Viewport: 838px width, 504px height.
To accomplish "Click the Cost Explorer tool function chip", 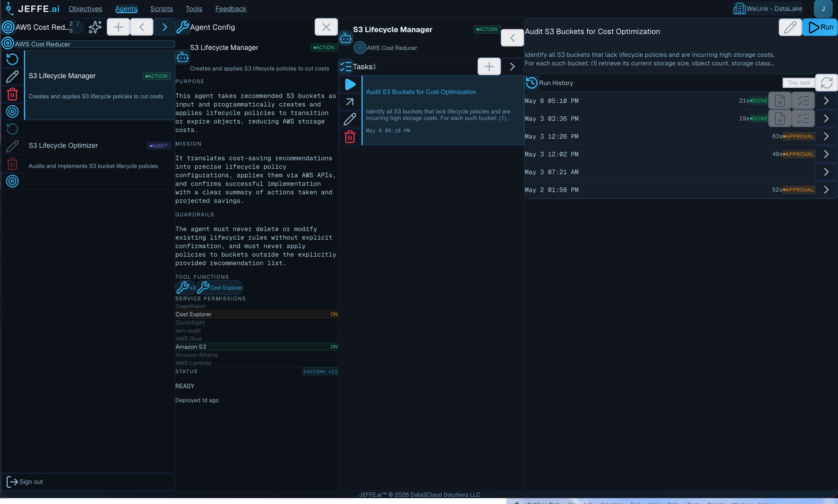I will [219, 288].
